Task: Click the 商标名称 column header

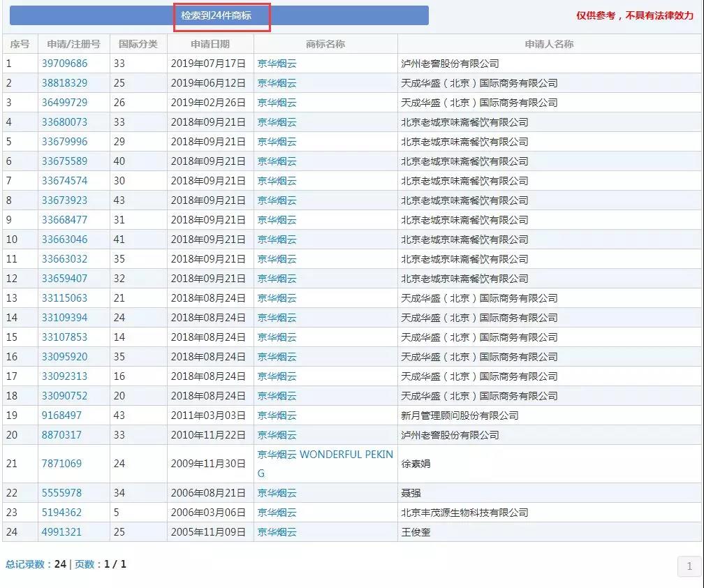Action: [x=324, y=43]
